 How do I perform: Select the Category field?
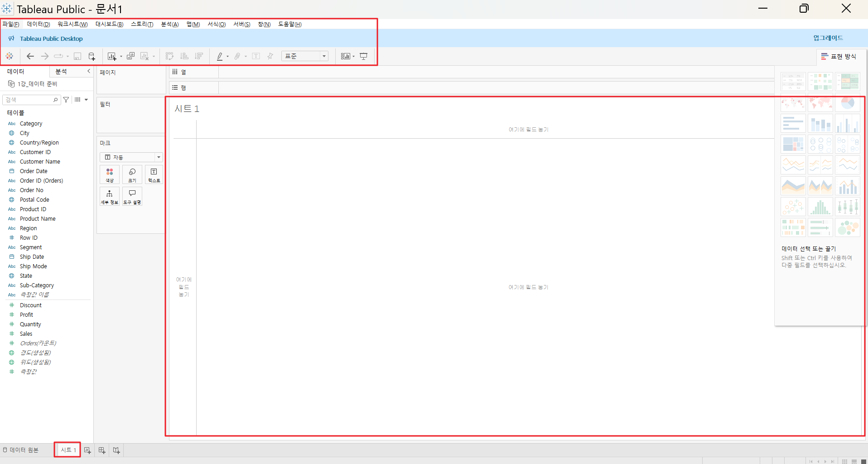pyautogui.click(x=31, y=124)
